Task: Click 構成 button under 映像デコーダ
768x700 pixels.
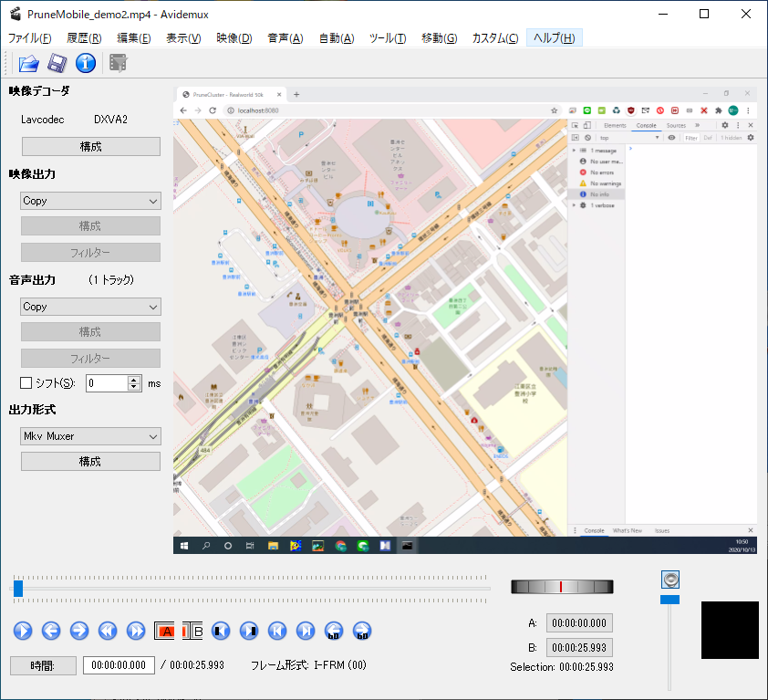Action: tap(90, 146)
